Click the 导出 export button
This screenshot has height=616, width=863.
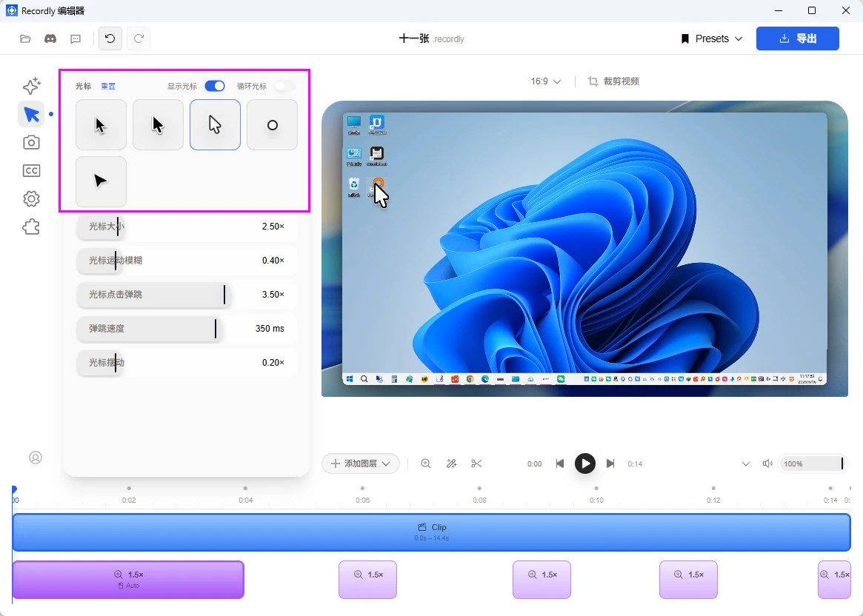(x=798, y=38)
